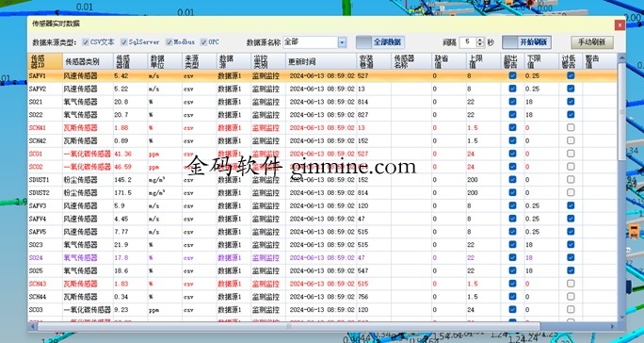
Task: Select sensor row SAFV3
Action: [x=322, y=205]
